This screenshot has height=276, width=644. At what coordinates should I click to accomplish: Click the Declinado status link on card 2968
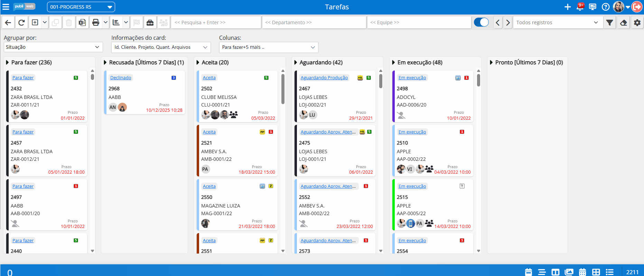121,78
